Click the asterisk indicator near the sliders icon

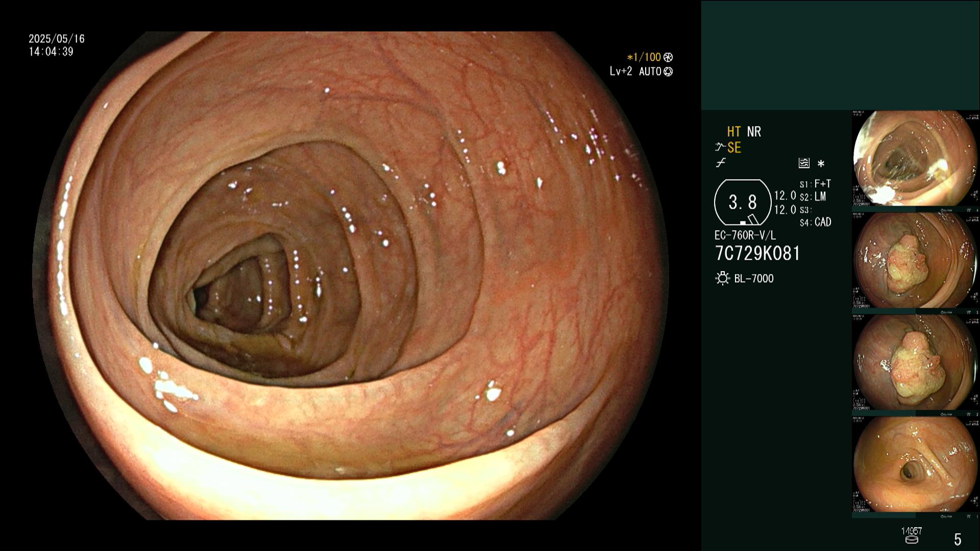coord(821,164)
